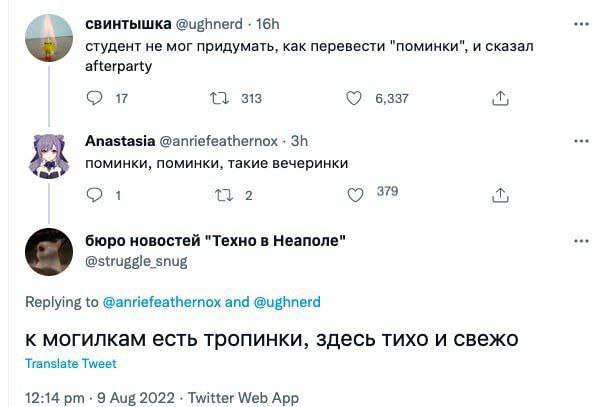
Task: Open more options on свинтышка's tweet
Action: coord(581,23)
